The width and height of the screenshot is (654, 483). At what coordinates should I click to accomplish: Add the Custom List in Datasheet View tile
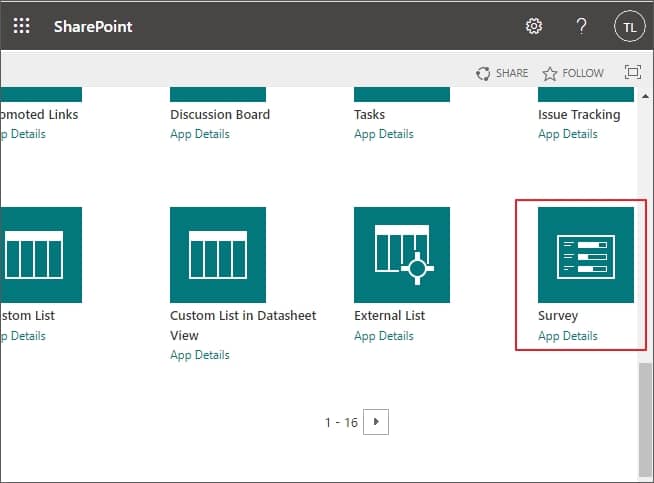click(x=218, y=255)
